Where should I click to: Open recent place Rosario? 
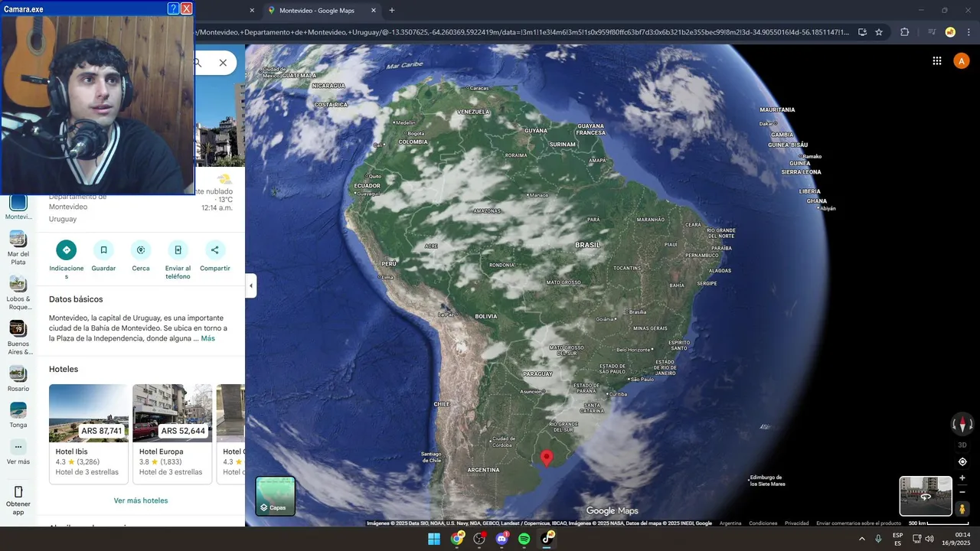(x=18, y=379)
